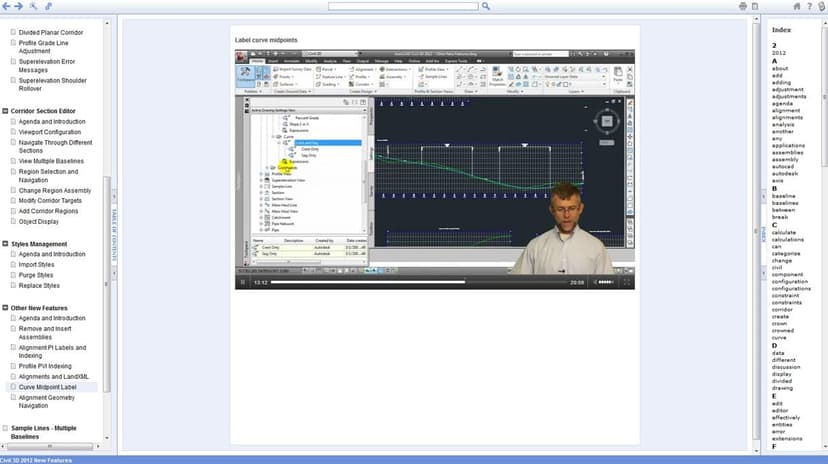Open help with the question mark icon
Viewport: 828px width, 464px height.
coord(810,6)
